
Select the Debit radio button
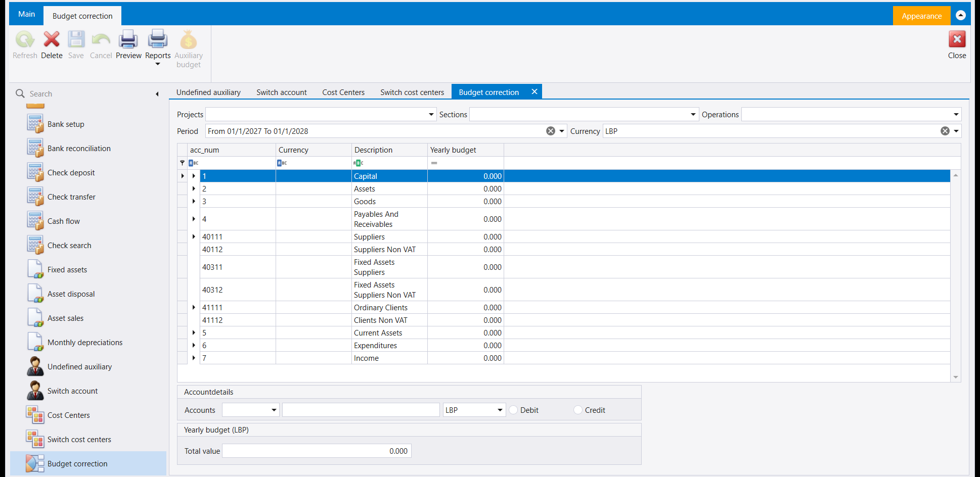point(513,410)
